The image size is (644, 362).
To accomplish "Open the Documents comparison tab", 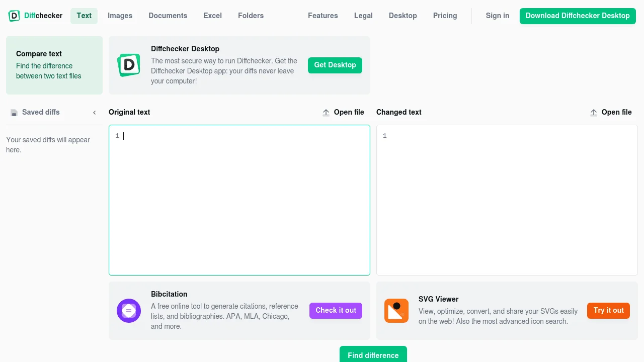I will [x=168, y=16].
